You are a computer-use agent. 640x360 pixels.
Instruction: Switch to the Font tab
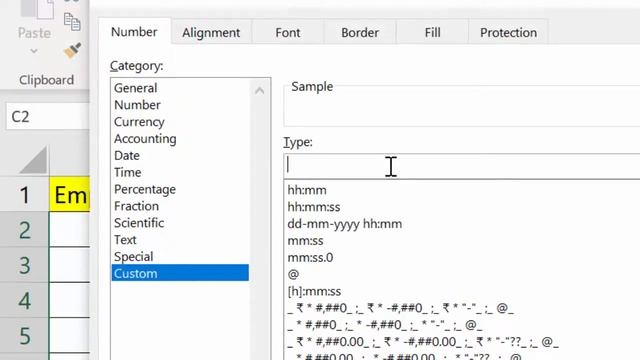(288, 33)
